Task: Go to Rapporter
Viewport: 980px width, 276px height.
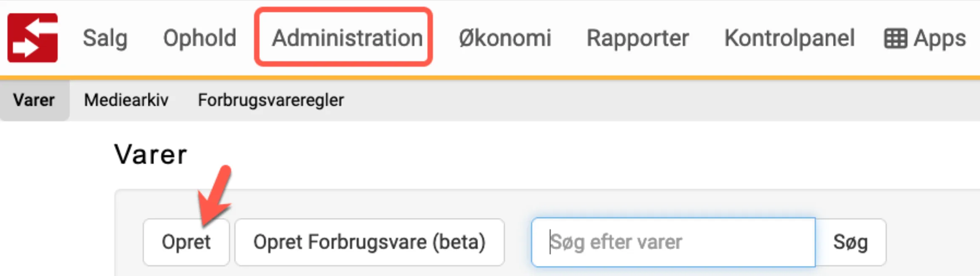Action: click(x=638, y=38)
